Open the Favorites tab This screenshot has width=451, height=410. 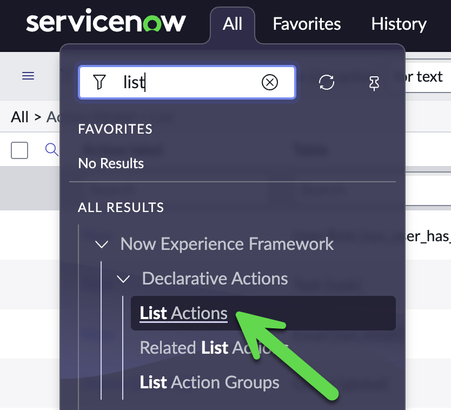pos(307,24)
